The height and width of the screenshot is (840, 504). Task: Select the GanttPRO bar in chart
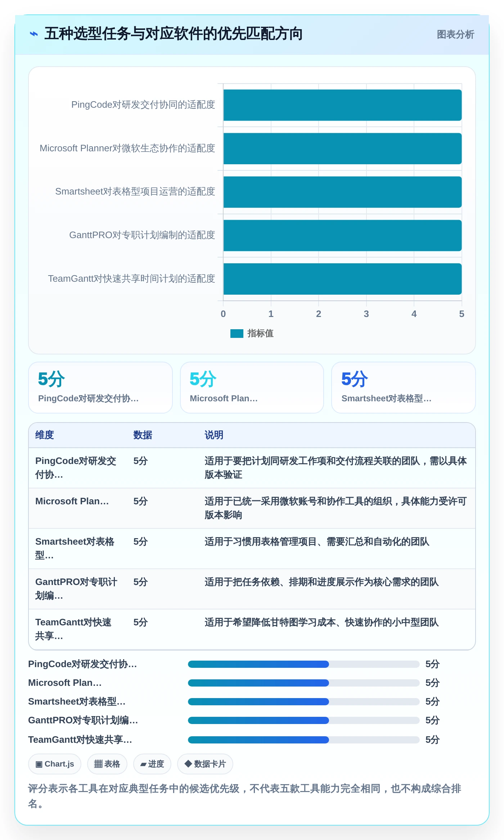point(342,236)
